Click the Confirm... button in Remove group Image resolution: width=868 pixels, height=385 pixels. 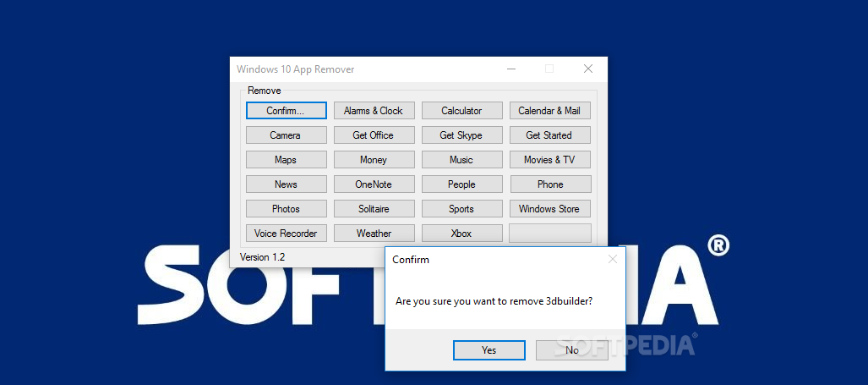coord(287,110)
